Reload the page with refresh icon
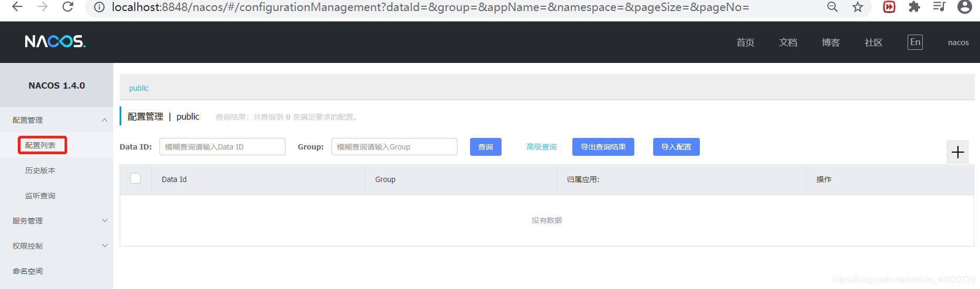The width and height of the screenshot is (980, 289). 68,7
